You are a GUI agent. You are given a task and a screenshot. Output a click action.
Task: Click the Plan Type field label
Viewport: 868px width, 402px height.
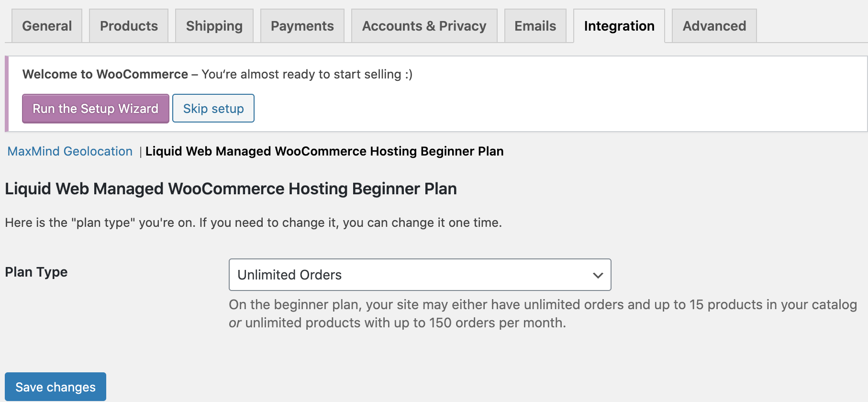click(x=36, y=272)
